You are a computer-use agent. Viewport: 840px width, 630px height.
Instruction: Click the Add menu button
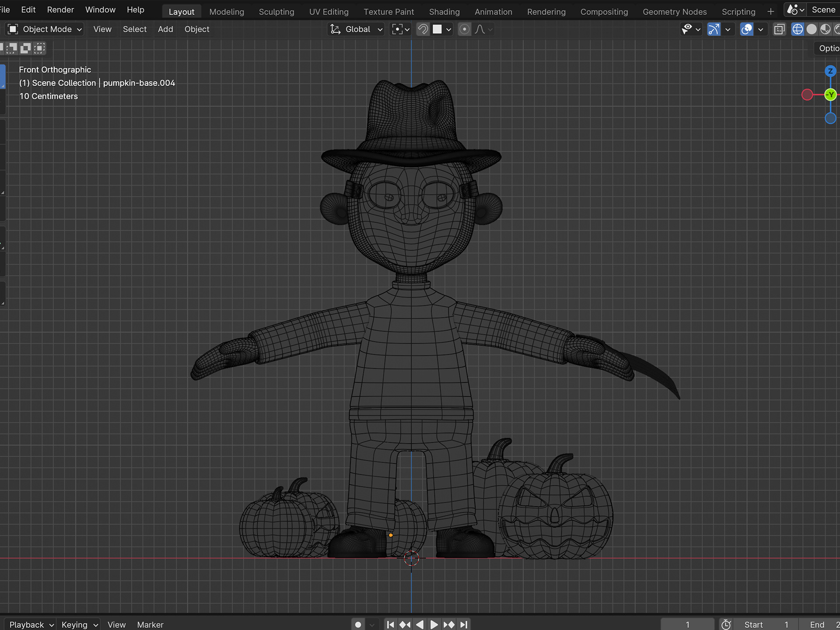pos(165,29)
